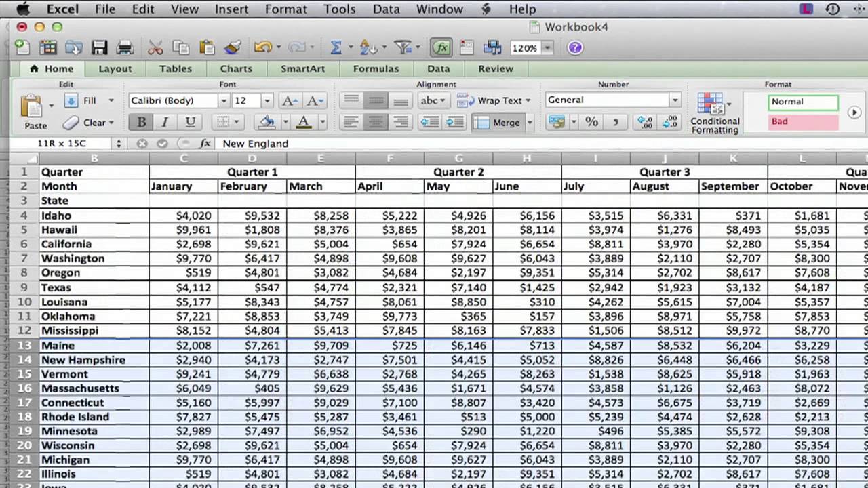Copy the selection using Copy icon
This screenshot has width=868, height=488.
[181, 47]
